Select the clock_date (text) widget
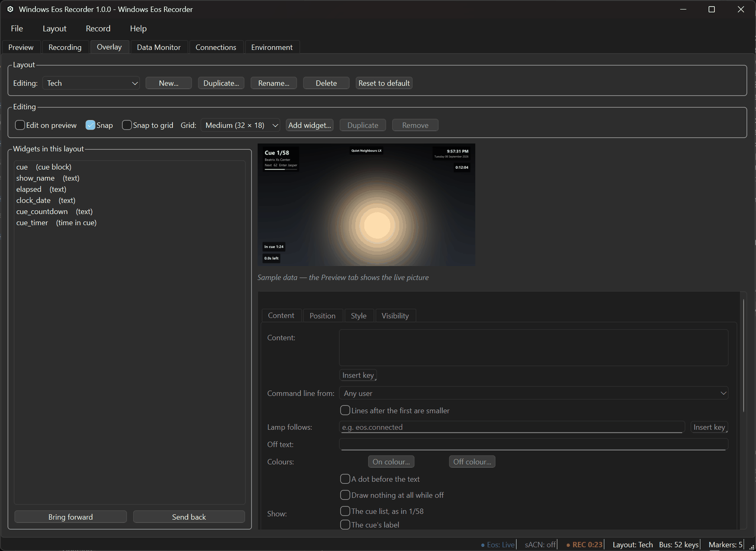The height and width of the screenshot is (551, 756). pyautogui.click(x=129, y=200)
